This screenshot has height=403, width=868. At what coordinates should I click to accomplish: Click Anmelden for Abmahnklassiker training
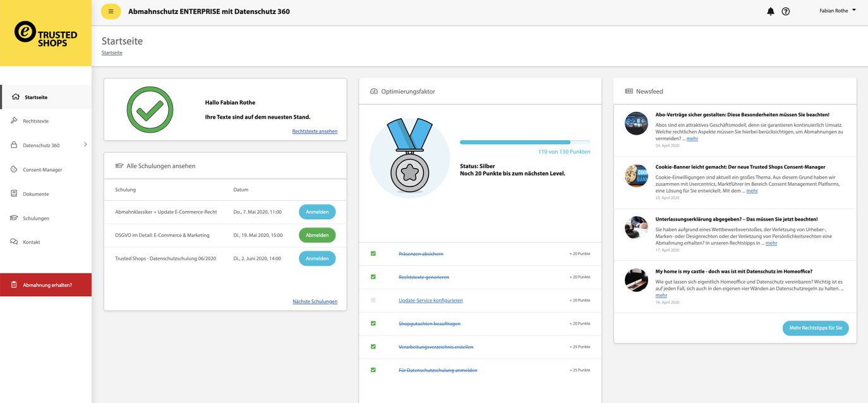click(317, 212)
